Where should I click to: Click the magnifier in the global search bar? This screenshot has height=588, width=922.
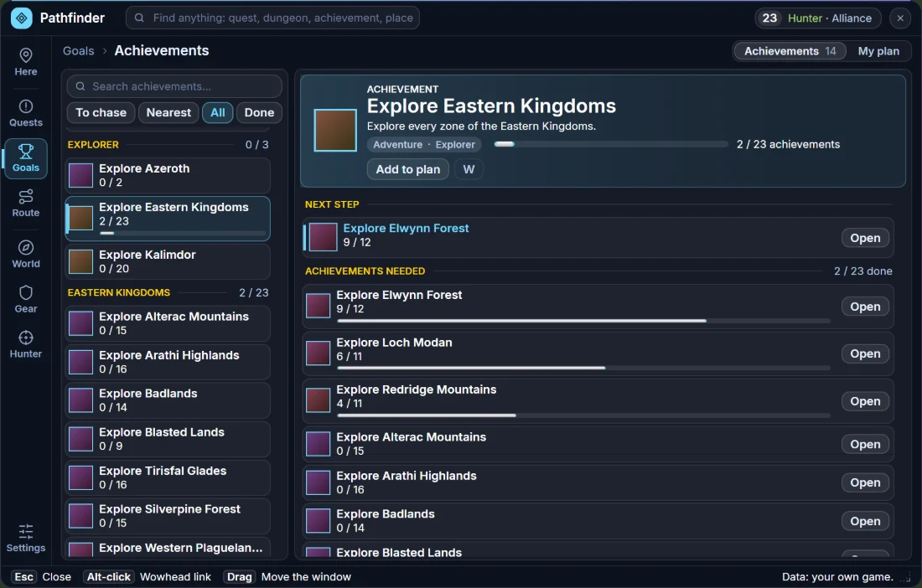(139, 18)
